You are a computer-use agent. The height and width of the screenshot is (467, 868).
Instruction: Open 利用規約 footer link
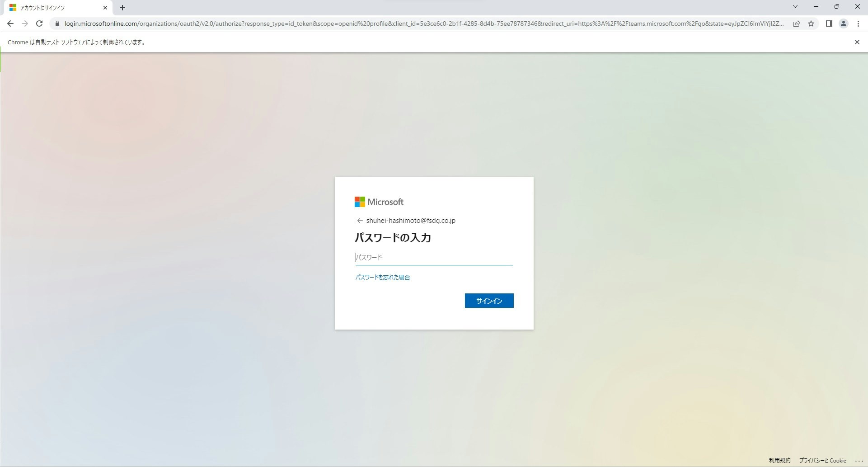coord(780,460)
